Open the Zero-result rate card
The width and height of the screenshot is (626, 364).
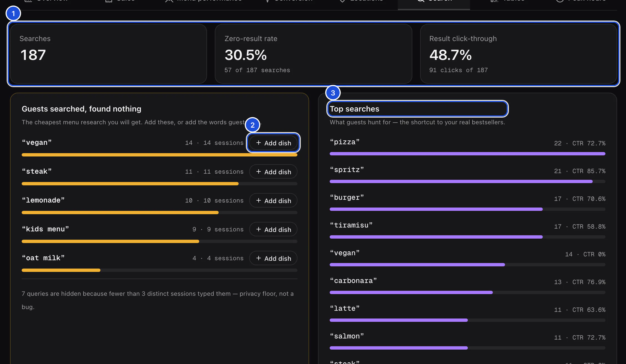tap(313, 54)
